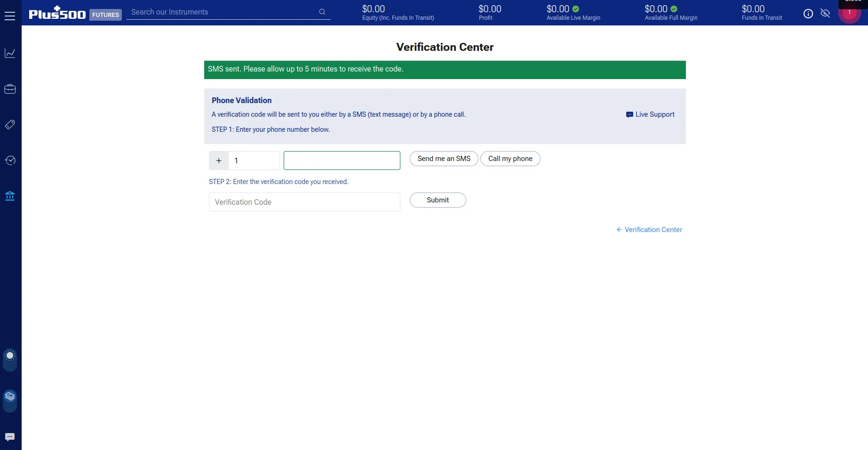Click Send me an SMS button
Screen dimensions: 868x450
click(x=444, y=159)
